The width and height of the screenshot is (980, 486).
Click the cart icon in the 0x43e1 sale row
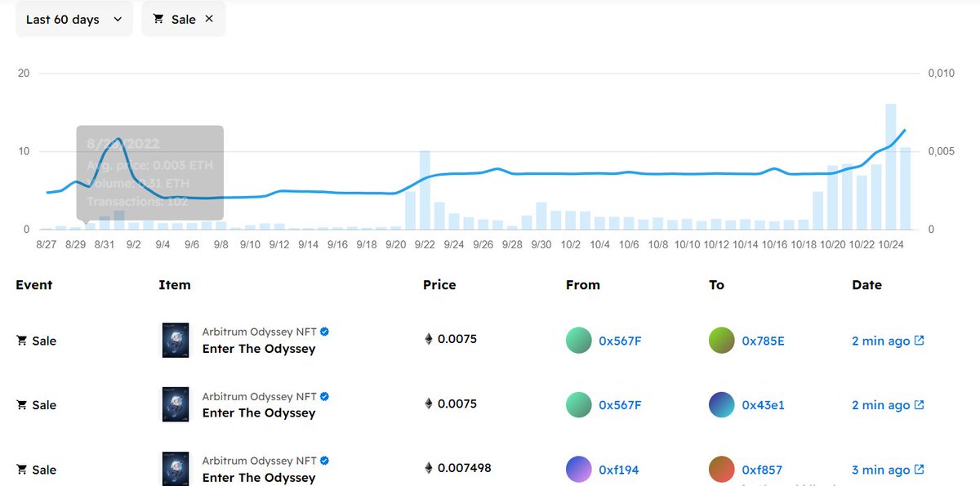click(22, 405)
